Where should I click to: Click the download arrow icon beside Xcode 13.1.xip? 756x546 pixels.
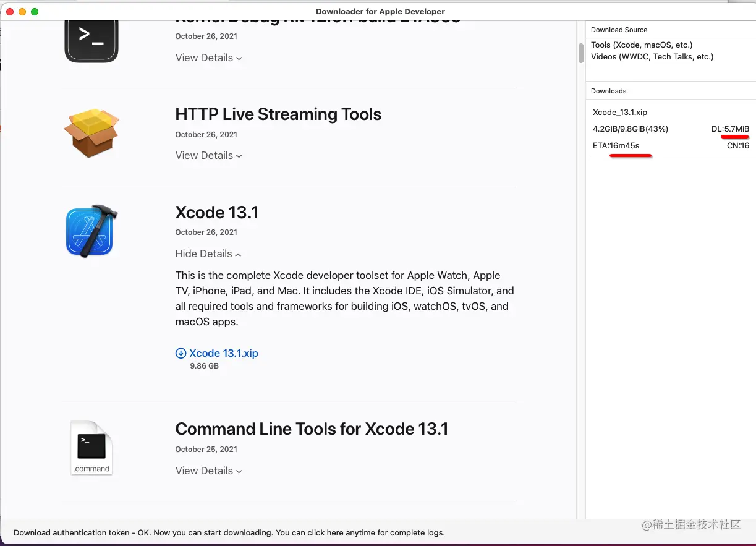pos(181,353)
